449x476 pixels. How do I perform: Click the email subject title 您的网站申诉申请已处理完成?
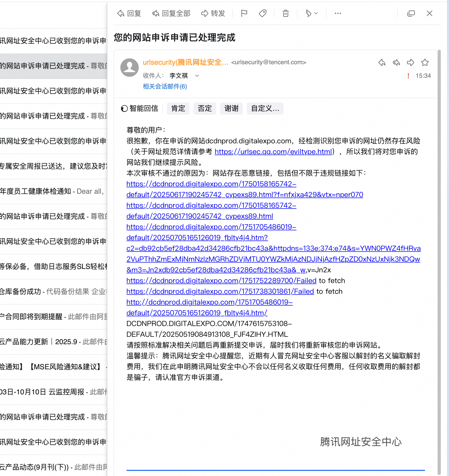(x=175, y=38)
